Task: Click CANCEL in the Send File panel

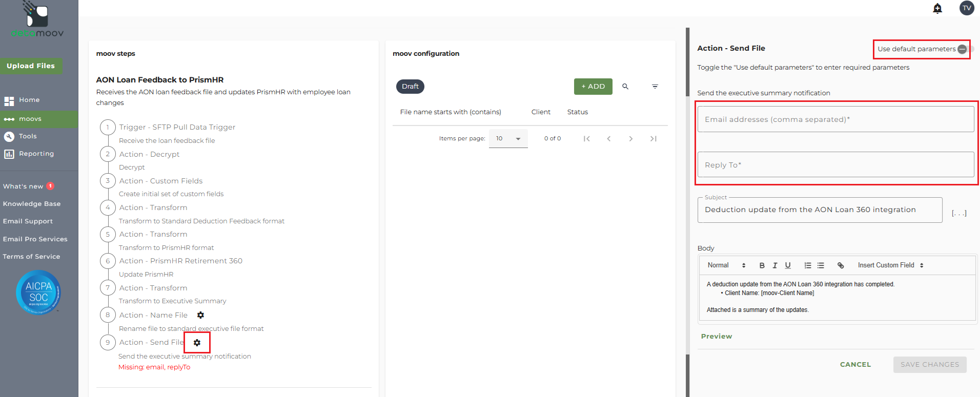Action: coord(855,365)
